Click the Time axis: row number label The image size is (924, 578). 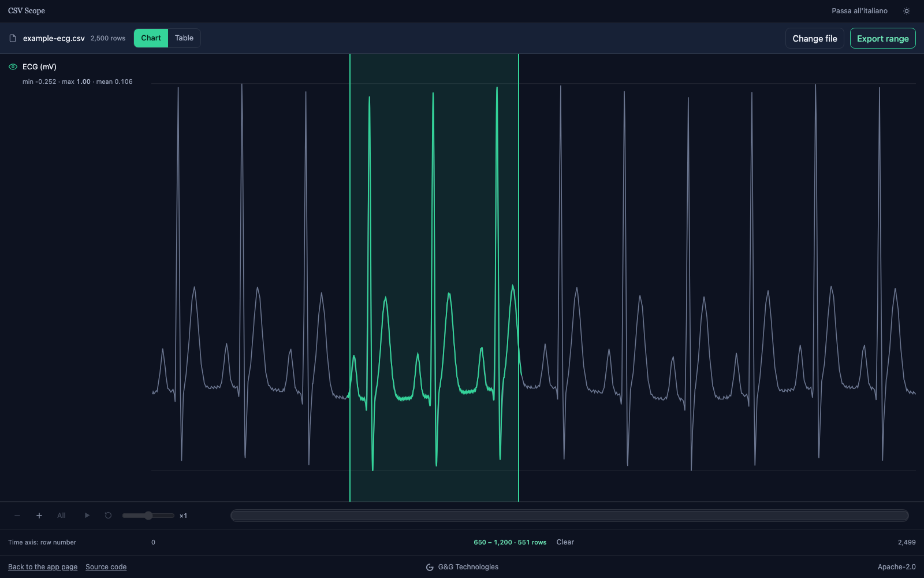(x=42, y=542)
